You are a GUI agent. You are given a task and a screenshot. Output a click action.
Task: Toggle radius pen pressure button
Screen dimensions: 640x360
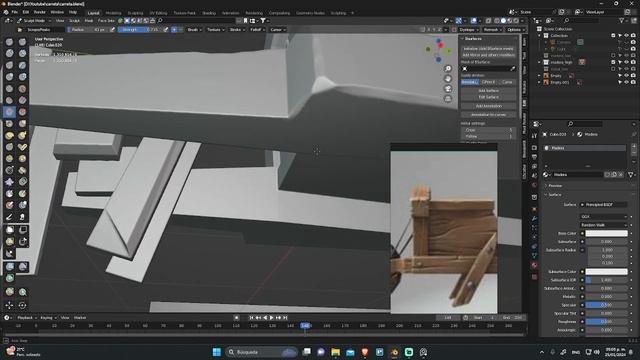pos(113,29)
